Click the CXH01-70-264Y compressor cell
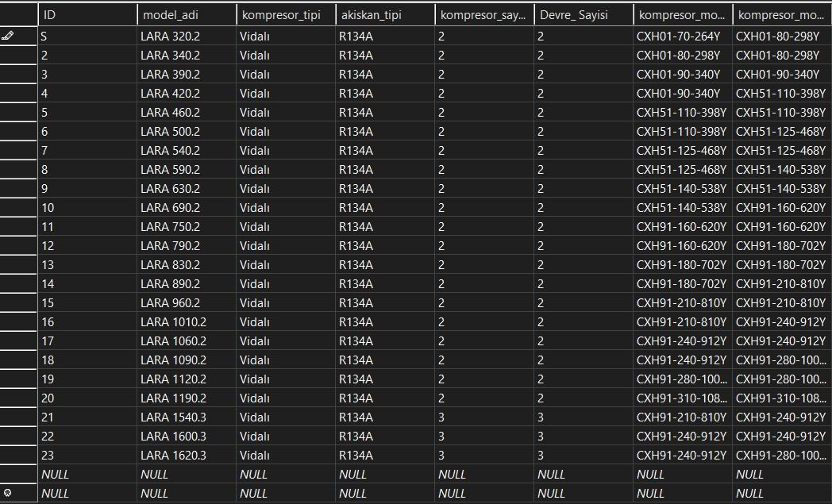This screenshot has height=504, width=832. pos(683,36)
